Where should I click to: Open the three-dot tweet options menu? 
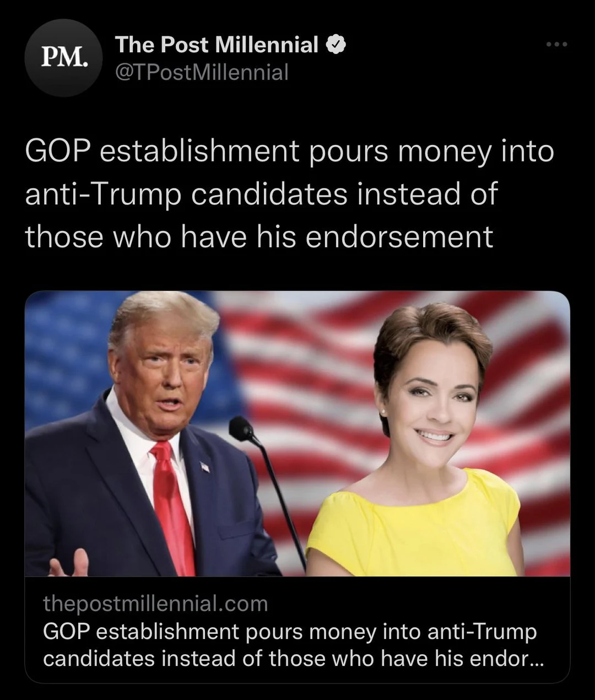pos(556,44)
